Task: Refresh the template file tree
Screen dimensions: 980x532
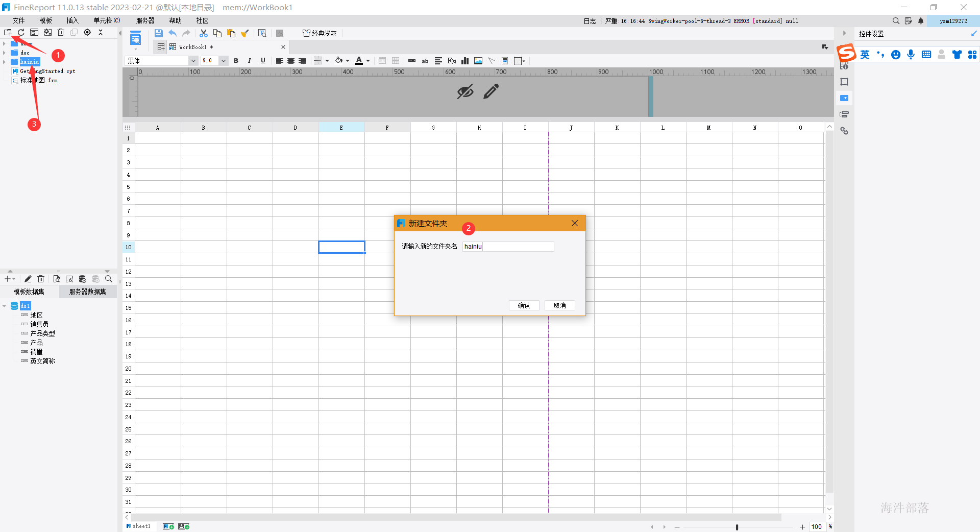Action: pyautogui.click(x=21, y=32)
